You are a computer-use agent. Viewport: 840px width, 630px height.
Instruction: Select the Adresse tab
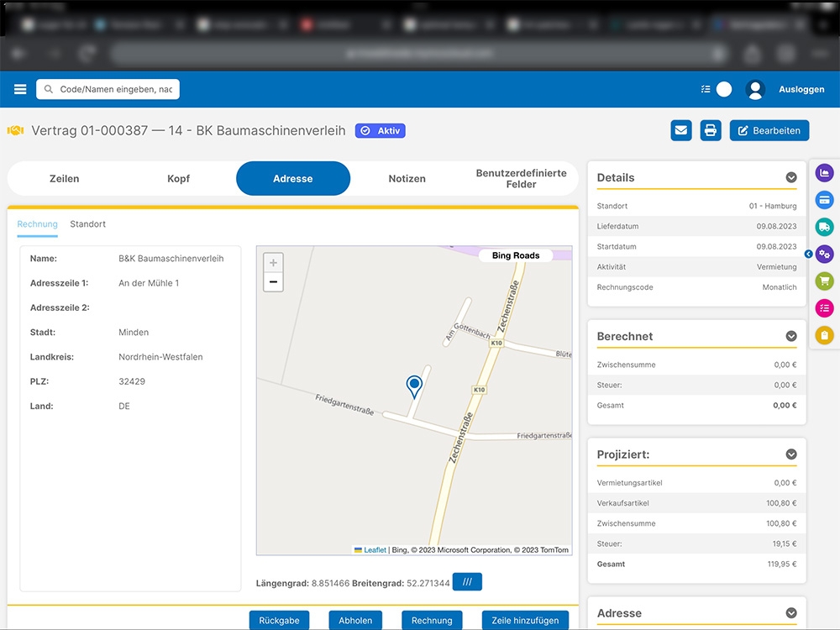[293, 178]
